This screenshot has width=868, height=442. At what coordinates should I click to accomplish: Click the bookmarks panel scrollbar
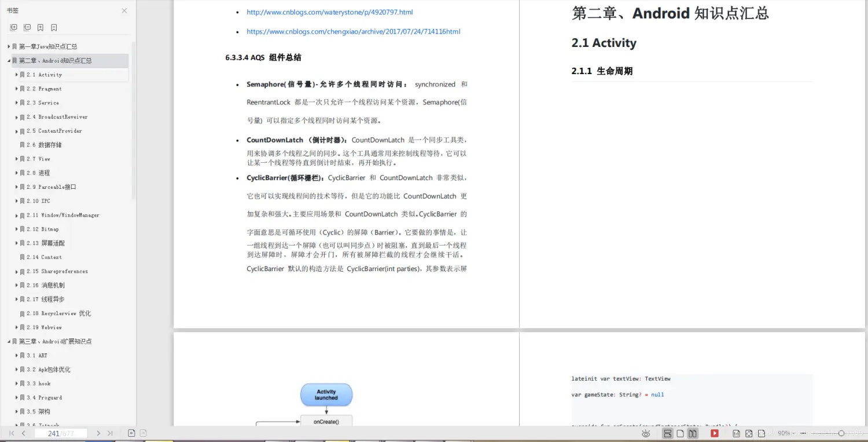coord(134,120)
